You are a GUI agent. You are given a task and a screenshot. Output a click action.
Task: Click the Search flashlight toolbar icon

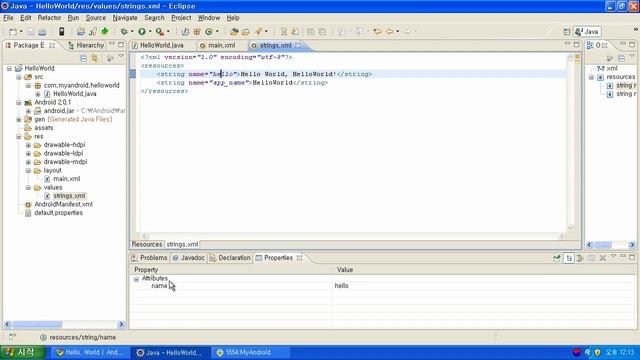click(x=258, y=31)
